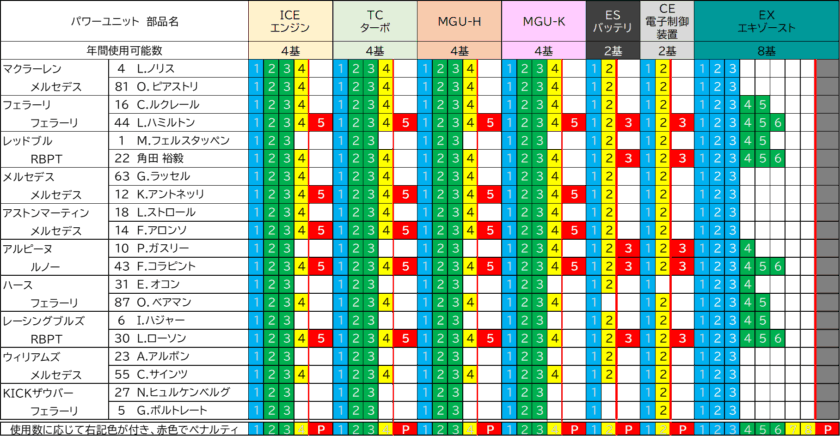Click team name アルピーヌ

[27, 249]
